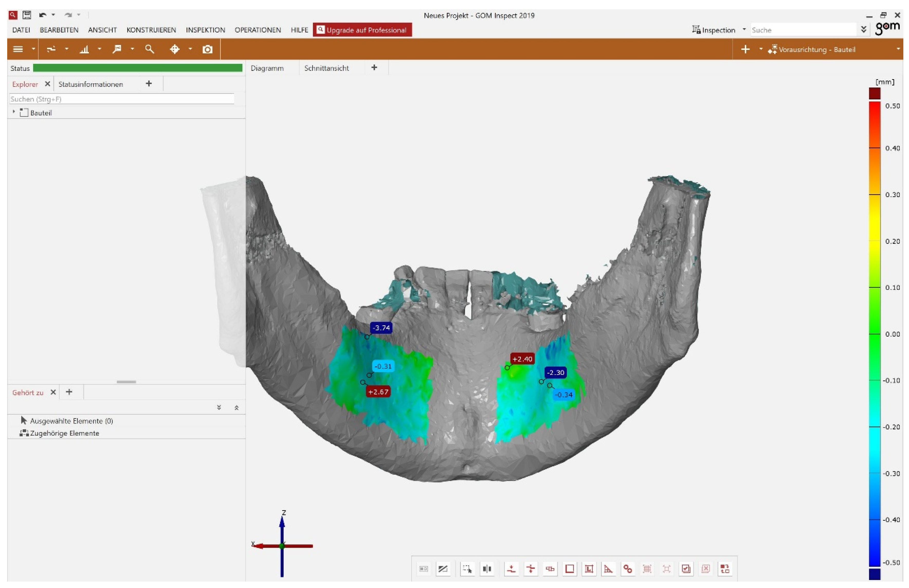Click the deviation label flag icon
Image resolution: width=909 pixels, height=588 pixels.
[x=117, y=49]
